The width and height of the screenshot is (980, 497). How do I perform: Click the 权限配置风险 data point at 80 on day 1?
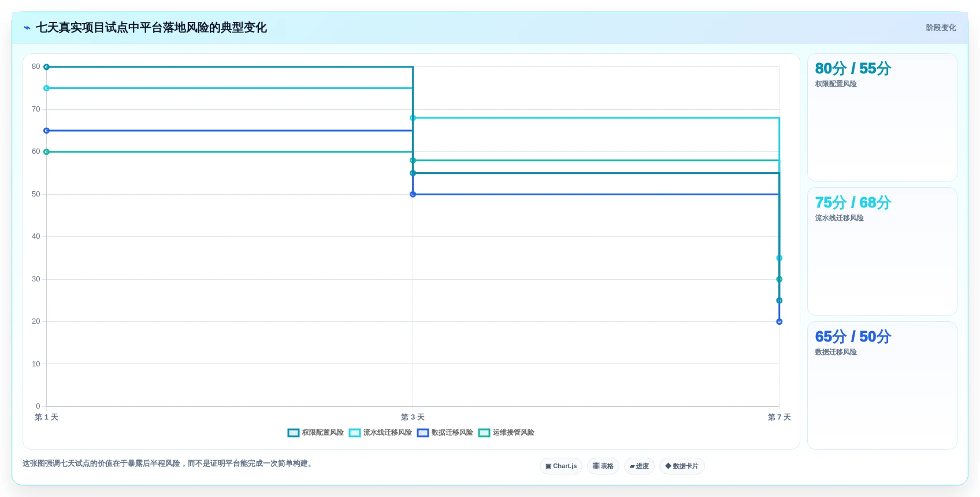tap(46, 67)
